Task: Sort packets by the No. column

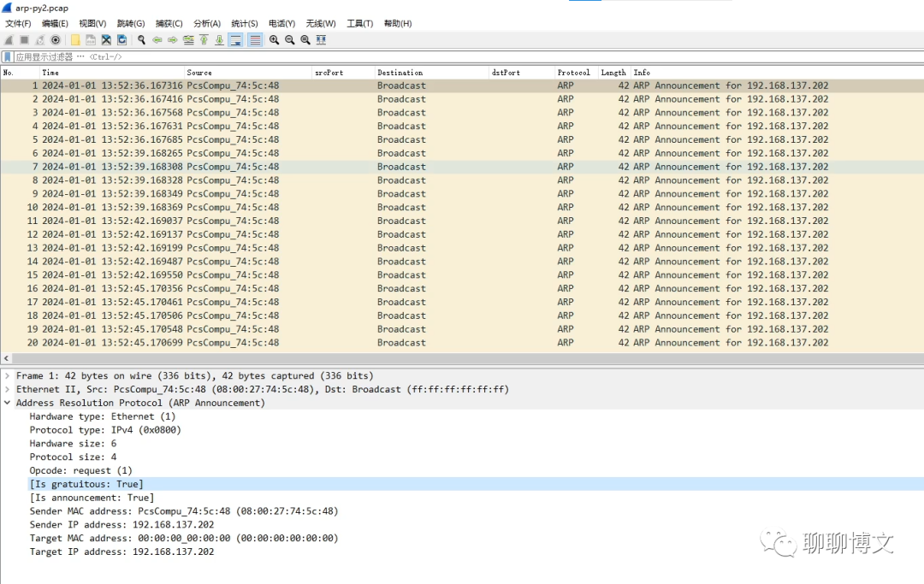Action: coord(20,73)
